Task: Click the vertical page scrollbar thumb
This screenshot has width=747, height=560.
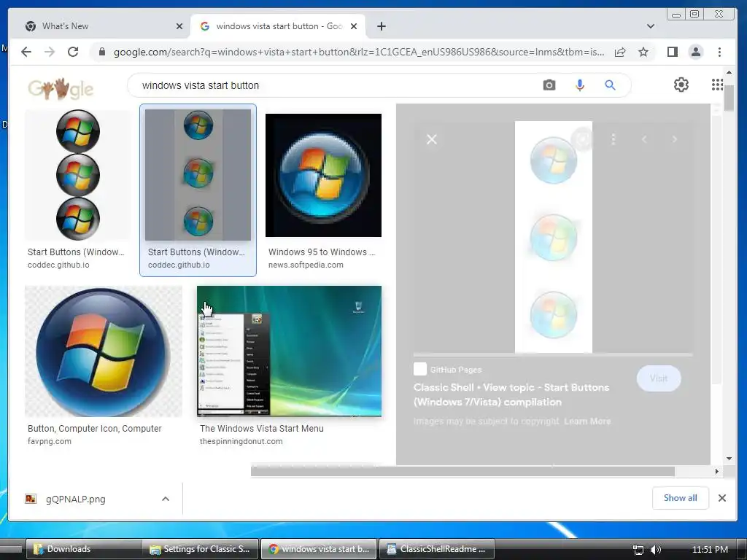Action: pos(729,98)
